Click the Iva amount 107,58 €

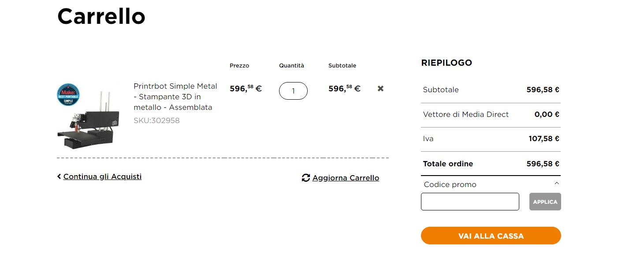pyautogui.click(x=544, y=139)
